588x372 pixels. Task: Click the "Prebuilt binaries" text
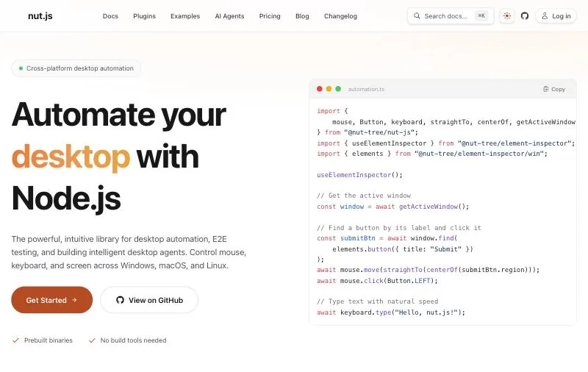[x=49, y=340]
